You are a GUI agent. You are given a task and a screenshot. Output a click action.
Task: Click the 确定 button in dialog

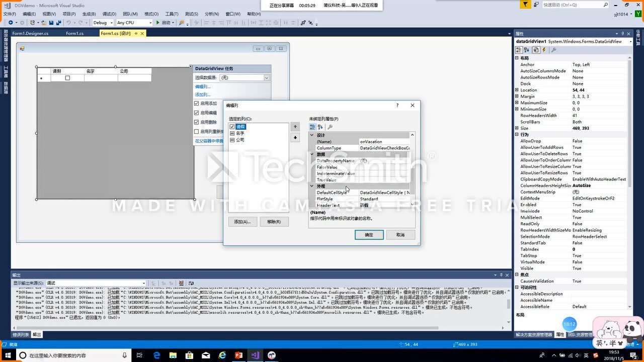click(x=369, y=235)
